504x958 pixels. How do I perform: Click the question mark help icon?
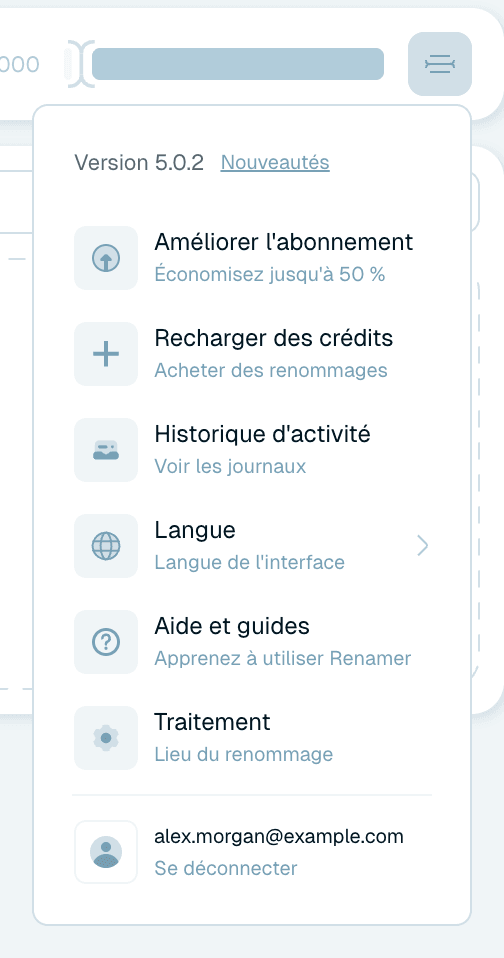click(106, 642)
